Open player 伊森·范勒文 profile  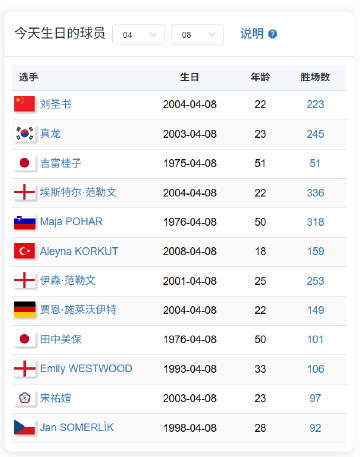click(x=68, y=280)
